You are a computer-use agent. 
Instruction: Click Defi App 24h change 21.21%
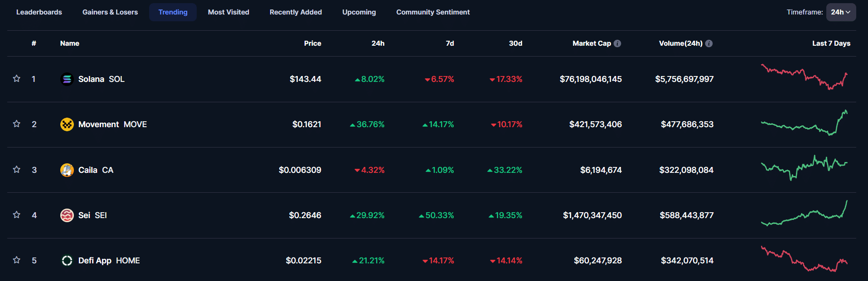[369, 261]
